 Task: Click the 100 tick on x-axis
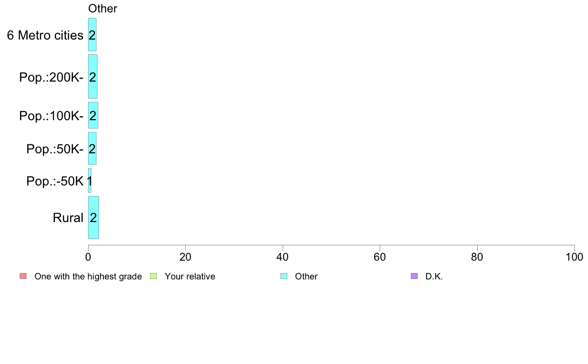[574, 257]
